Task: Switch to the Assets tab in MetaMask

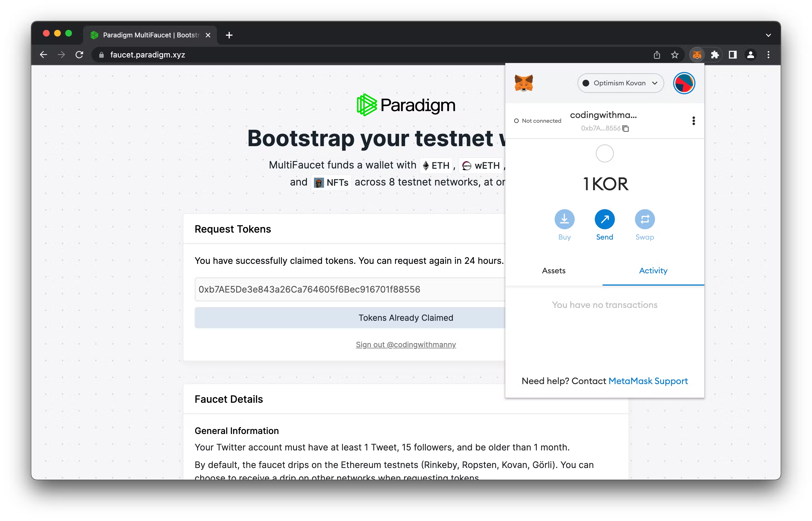Action: click(554, 271)
